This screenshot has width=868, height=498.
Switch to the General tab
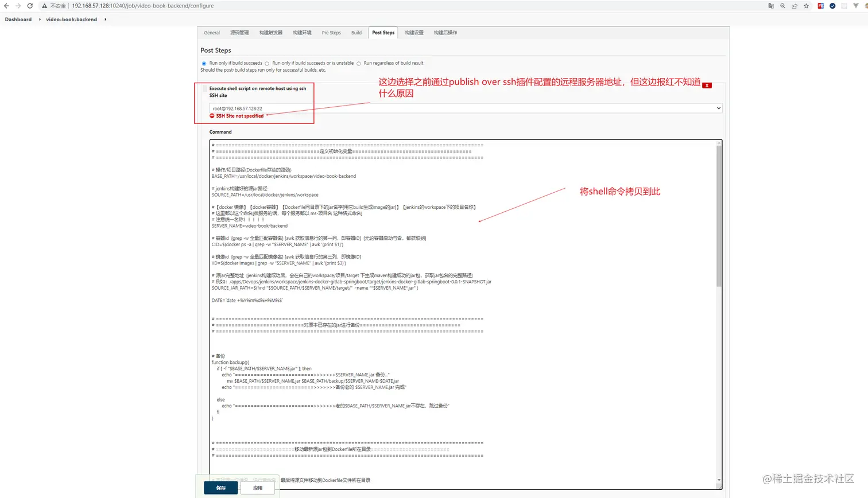point(212,33)
